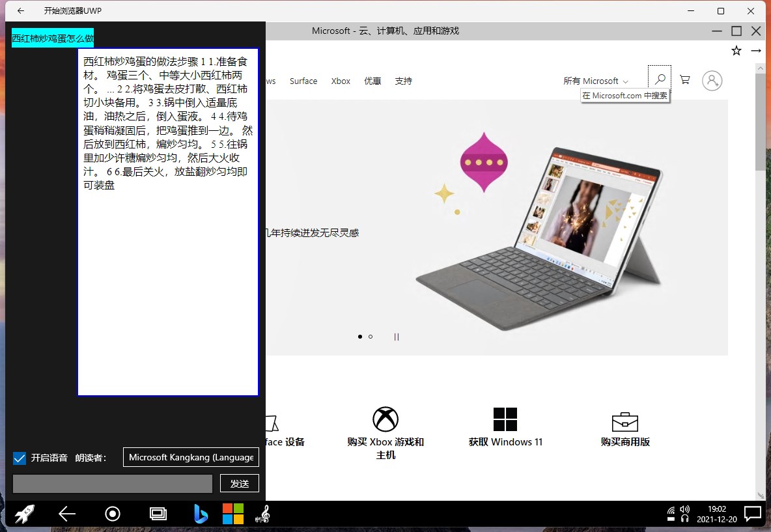This screenshot has width=771, height=532.
Task: Select first carousel dot indicator
Action: tap(360, 337)
